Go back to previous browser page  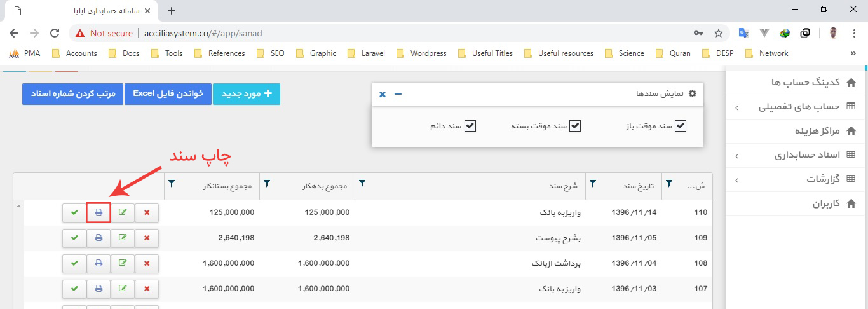pos(14,33)
